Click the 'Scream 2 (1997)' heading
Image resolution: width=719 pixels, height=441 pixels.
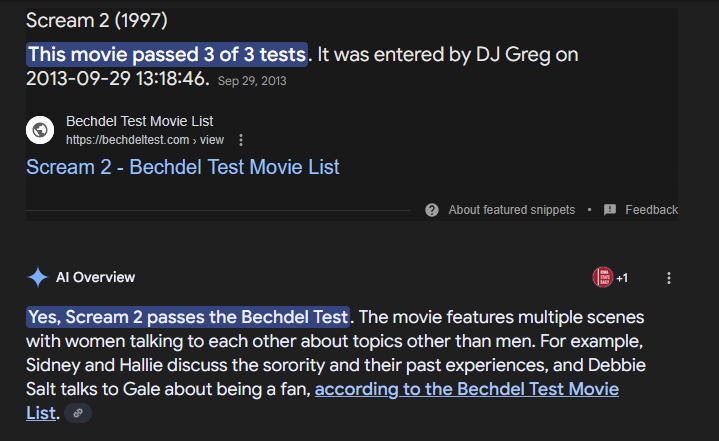[x=97, y=21]
